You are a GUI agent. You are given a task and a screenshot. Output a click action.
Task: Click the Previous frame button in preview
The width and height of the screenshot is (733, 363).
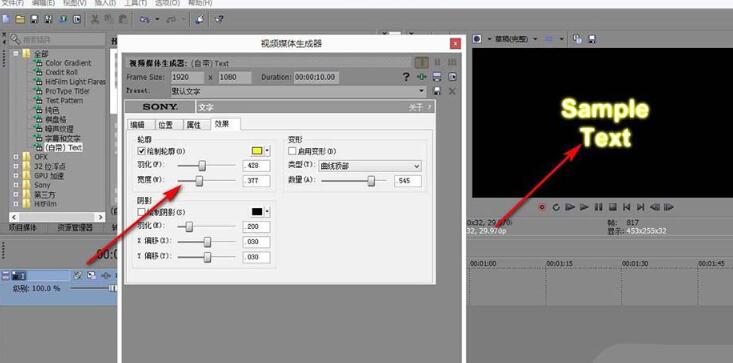(x=655, y=207)
